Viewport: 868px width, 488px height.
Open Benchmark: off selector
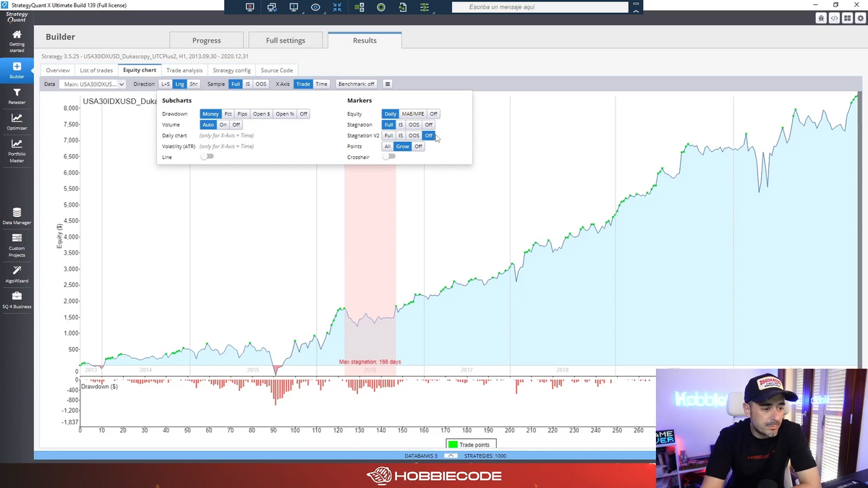[x=357, y=84]
